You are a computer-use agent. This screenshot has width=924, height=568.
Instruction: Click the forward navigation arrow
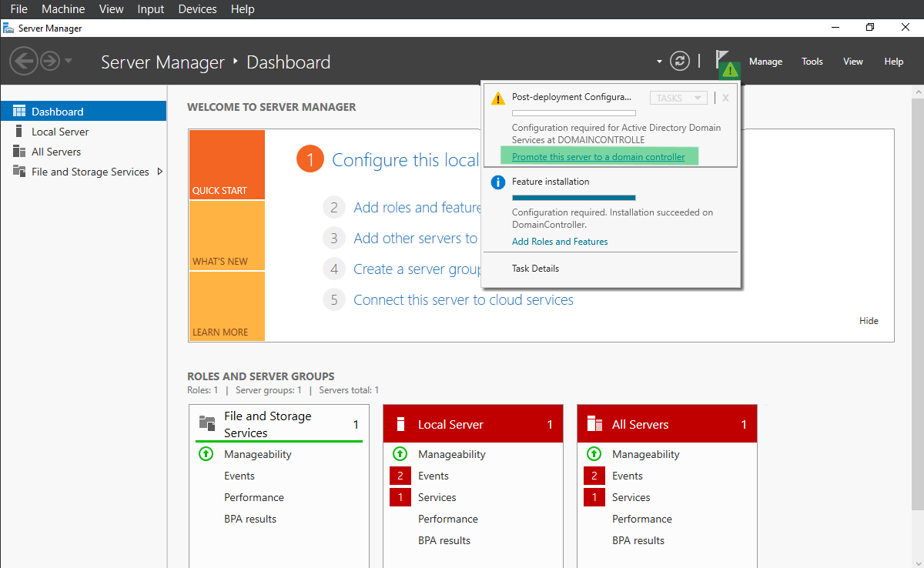(50, 61)
